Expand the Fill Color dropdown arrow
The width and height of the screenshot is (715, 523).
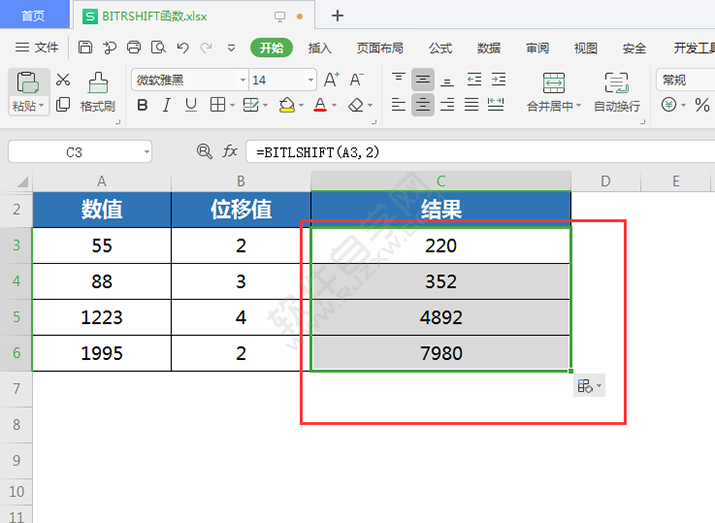301,106
